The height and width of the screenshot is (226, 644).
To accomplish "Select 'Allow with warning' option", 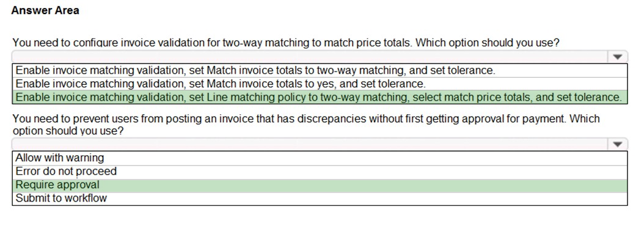I will point(320,158).
